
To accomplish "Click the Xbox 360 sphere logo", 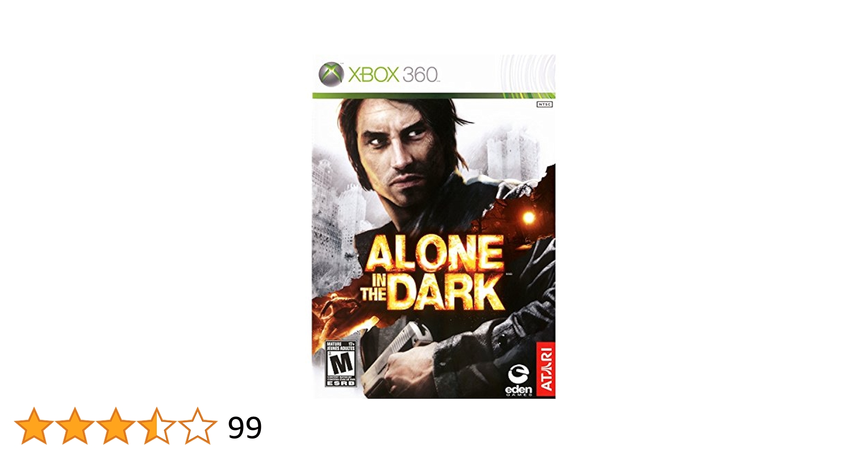I will click(x=331, y=74).
